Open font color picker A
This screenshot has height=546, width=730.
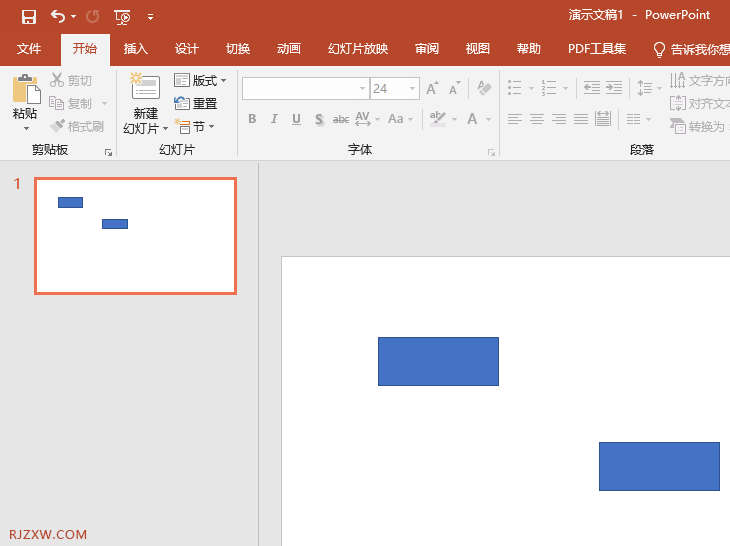[472, 119]
